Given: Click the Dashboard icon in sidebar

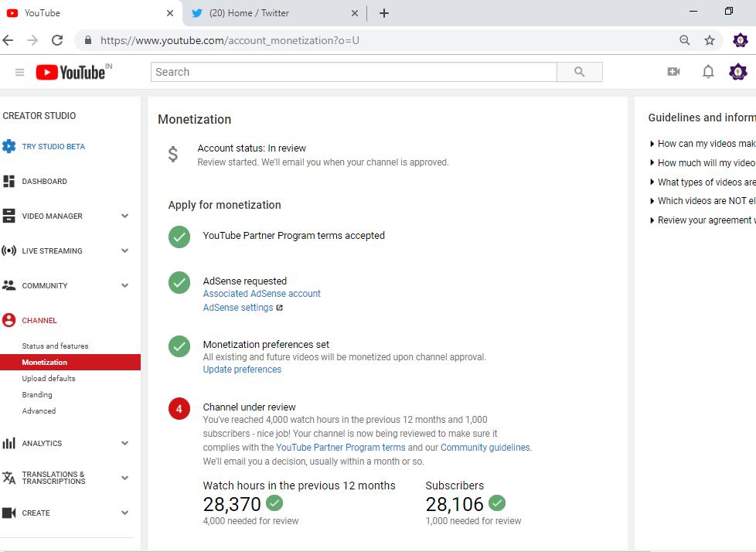Looking at the screenshot, I should click(x=9, y=181).
